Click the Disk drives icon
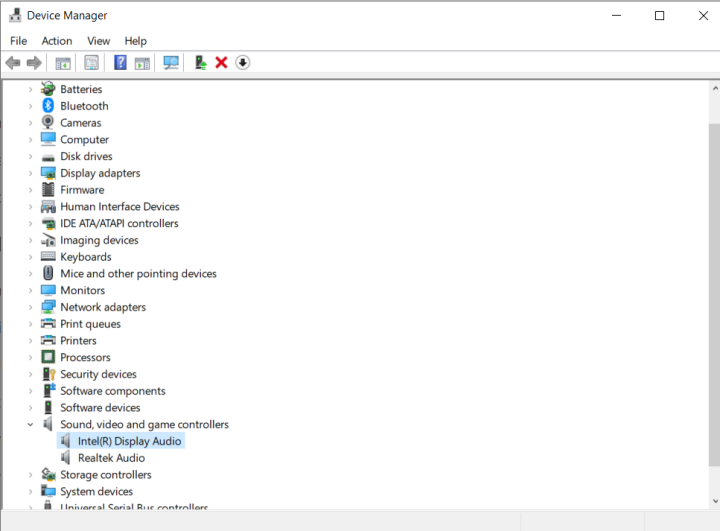The height and width of the screenshot is (531, 720). [48, 157]
